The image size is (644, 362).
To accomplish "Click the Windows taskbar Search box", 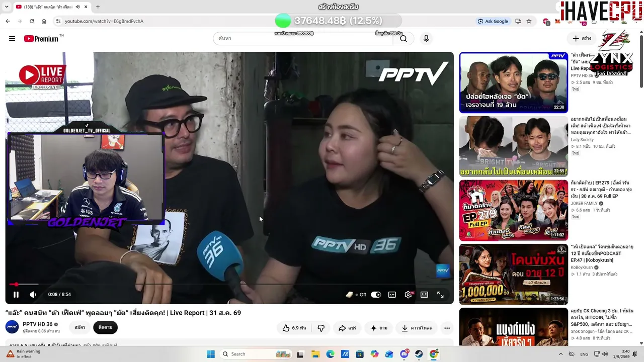I will tap(257, 354).
